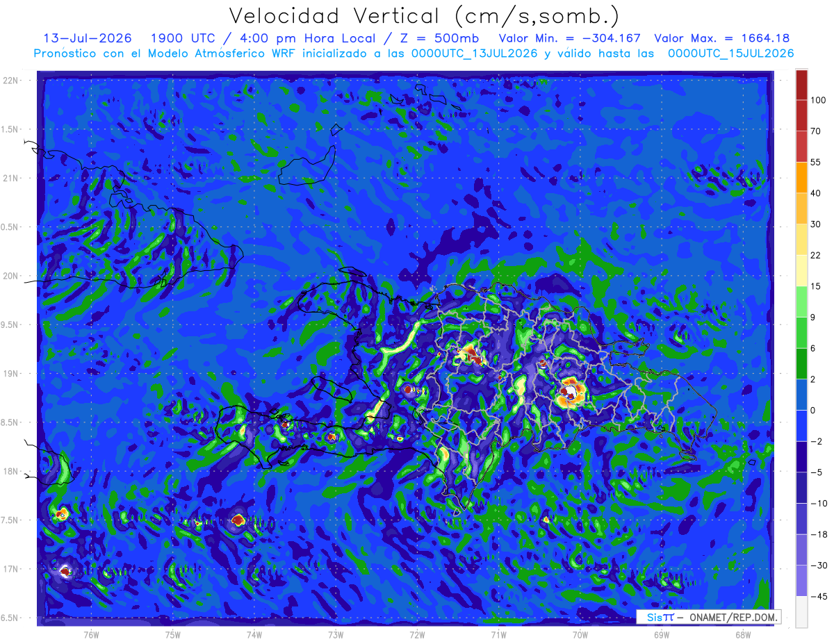
Task: Click the colorbar label '-5'
Action: pyautogui.click(x=816, y=472)
